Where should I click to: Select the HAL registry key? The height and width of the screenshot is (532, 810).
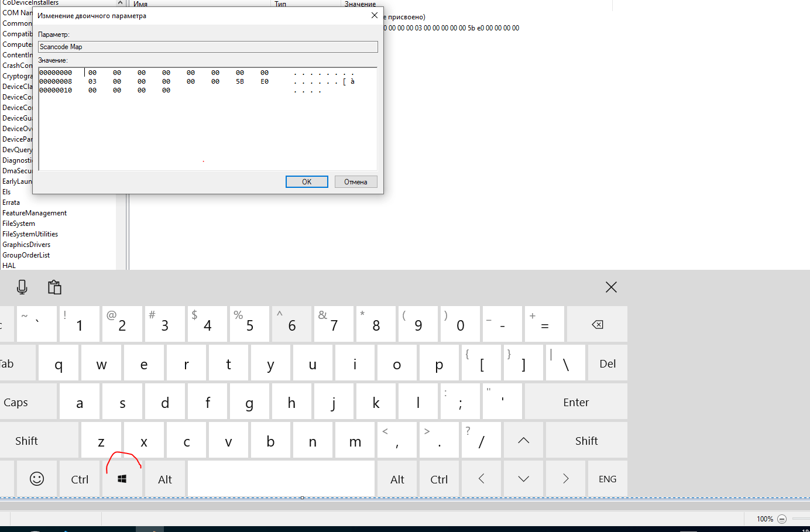pyautogui.click(x=9, y=265)
